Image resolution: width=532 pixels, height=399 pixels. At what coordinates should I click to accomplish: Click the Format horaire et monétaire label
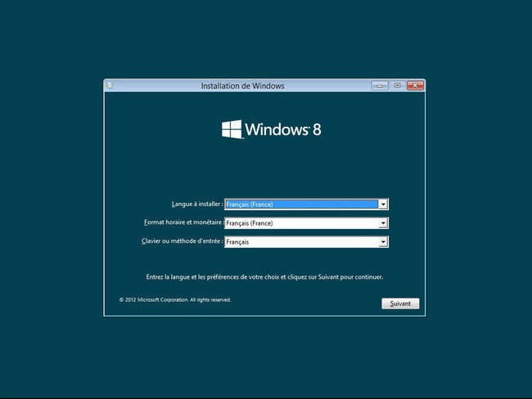coord(183,222)
